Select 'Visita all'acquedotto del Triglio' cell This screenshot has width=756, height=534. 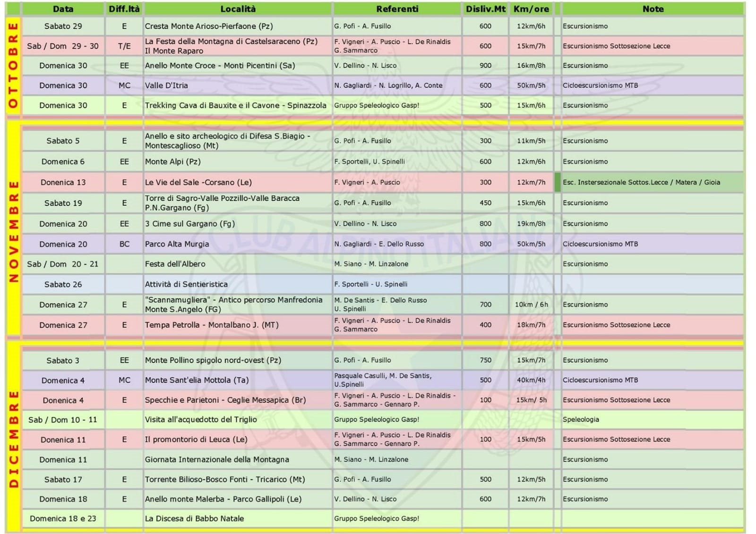(x=238, y=420)
